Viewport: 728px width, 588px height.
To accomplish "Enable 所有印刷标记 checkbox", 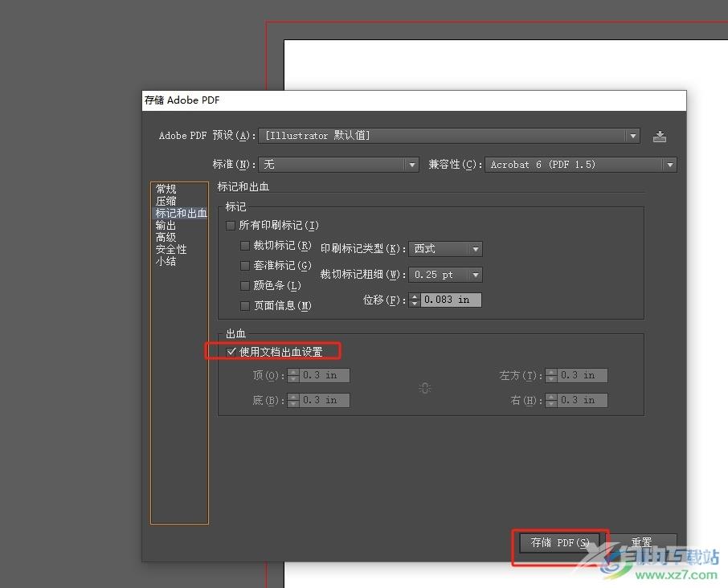I will pos(231,226).
